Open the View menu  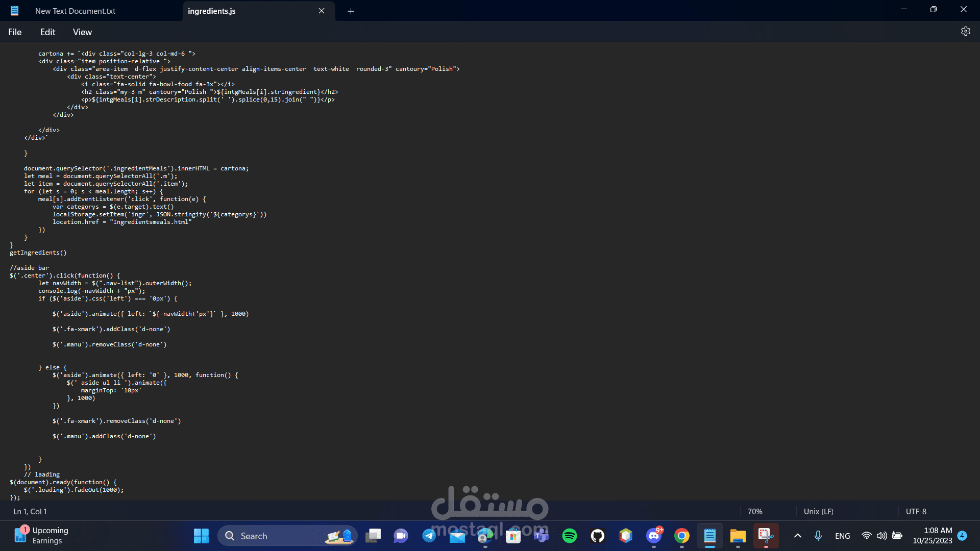coord(82,32)
